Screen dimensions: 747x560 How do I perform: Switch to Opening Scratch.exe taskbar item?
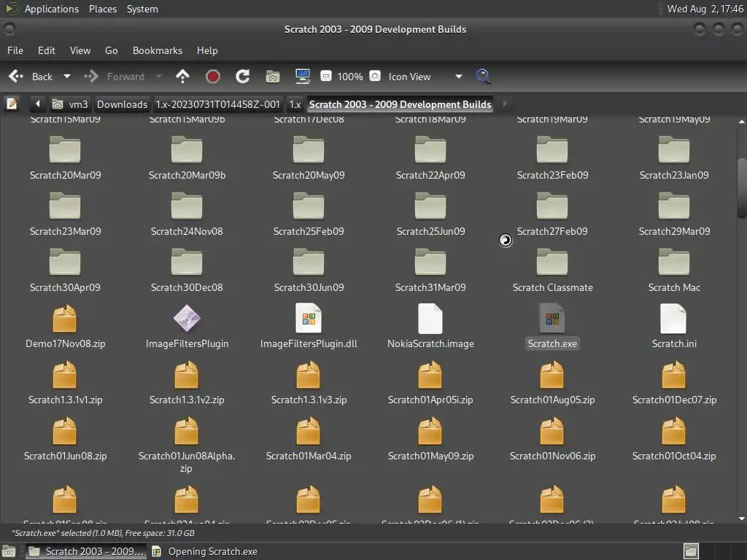[205, 551]
